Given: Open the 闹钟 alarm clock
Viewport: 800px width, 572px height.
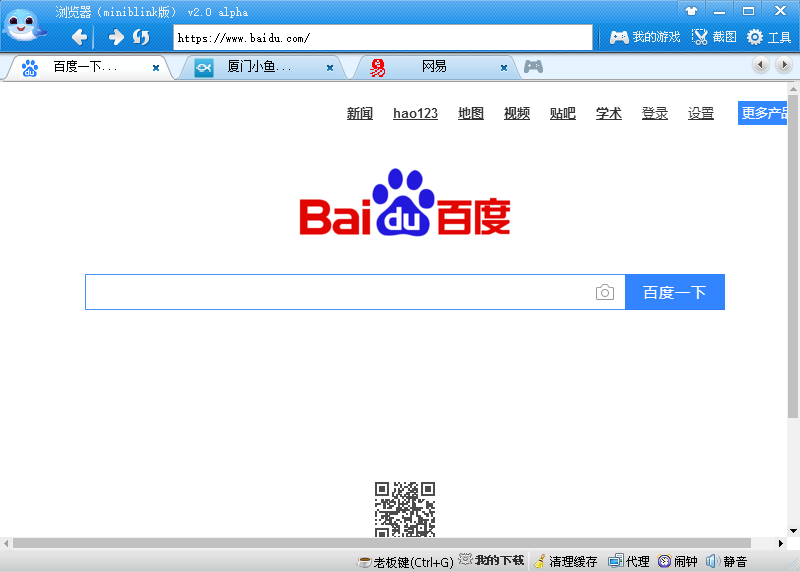Looking at the screenshot, I should pyautogui.click(x=678, y=562).
